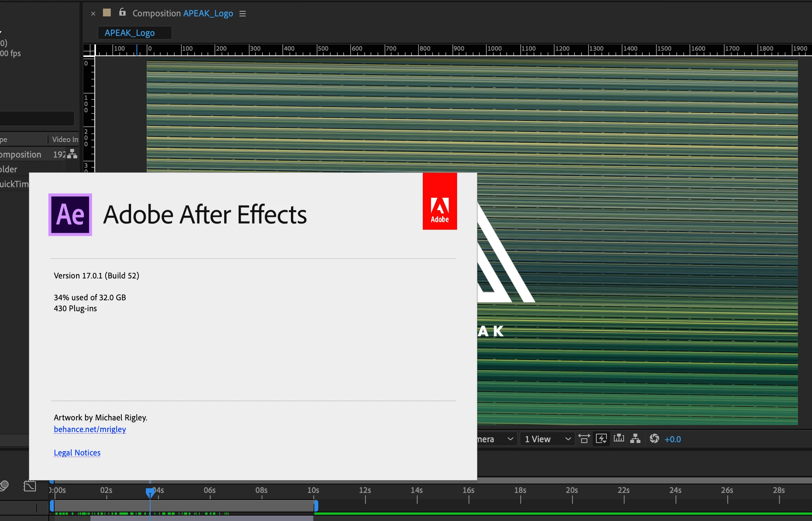The image size is (812, 521).
Task: Open the behance.net/mrigley link
Action: tap(90, 429)
